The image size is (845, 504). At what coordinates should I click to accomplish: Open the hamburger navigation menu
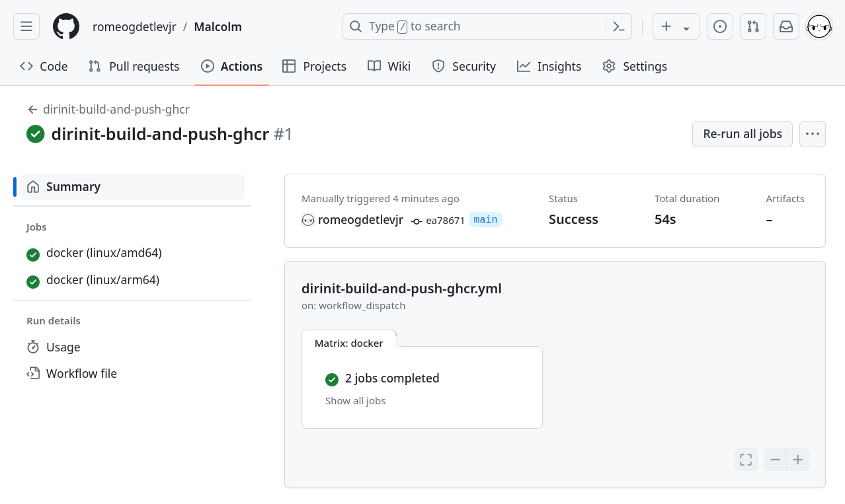26,26
